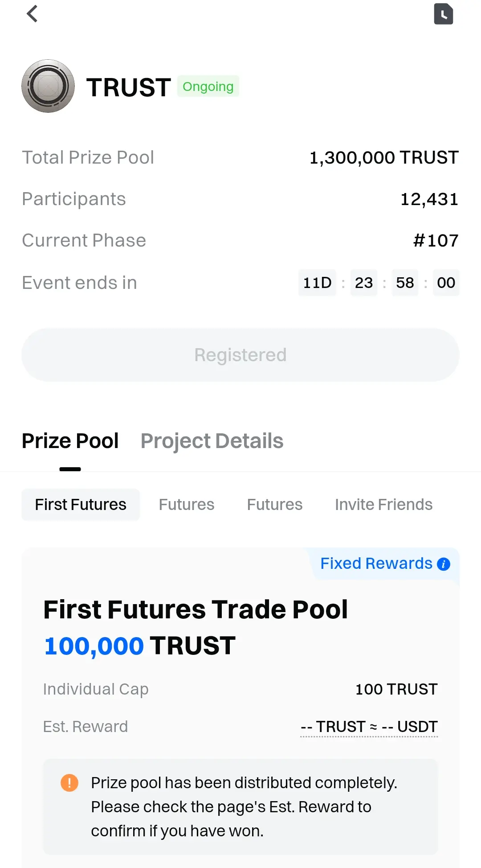Screen dimensions: 481x868
Task: Tap the days countdown box 11D
Action: 317,283
